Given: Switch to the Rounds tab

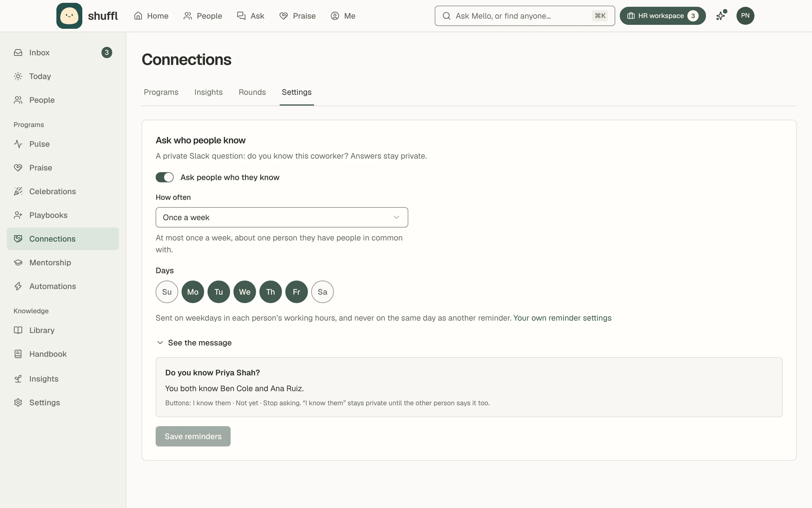Looking at the screenshot, I should [252, 92].
